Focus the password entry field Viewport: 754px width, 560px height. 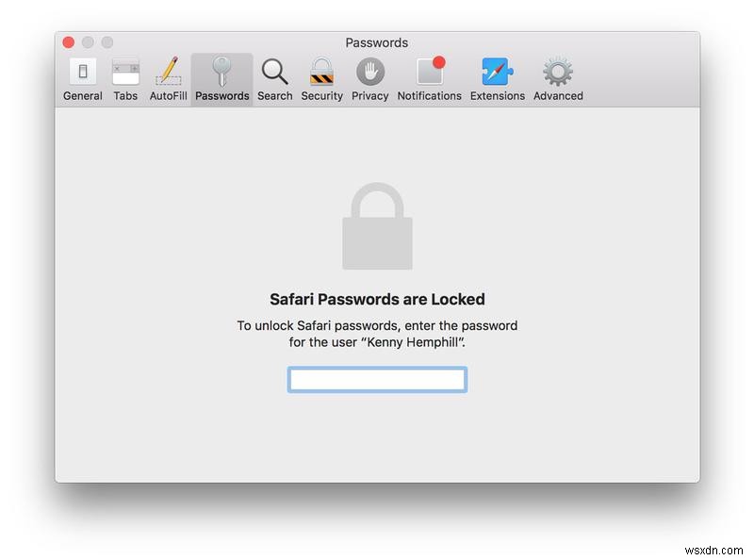377,380
